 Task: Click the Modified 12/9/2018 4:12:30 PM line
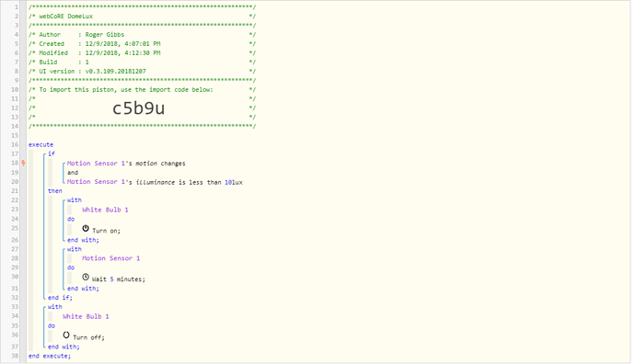(142, 53)
